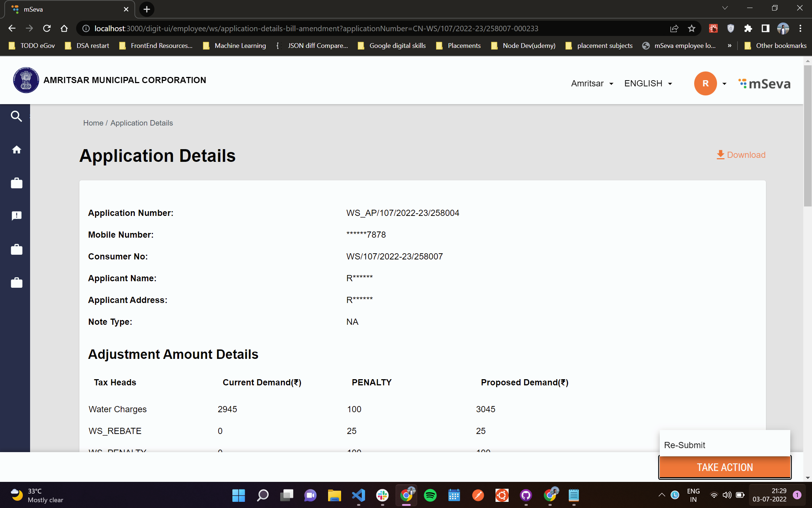Screen dimensions: 812x508
Task: Expand the Amritsar city dropdown
Action: [x=592, y=83]
